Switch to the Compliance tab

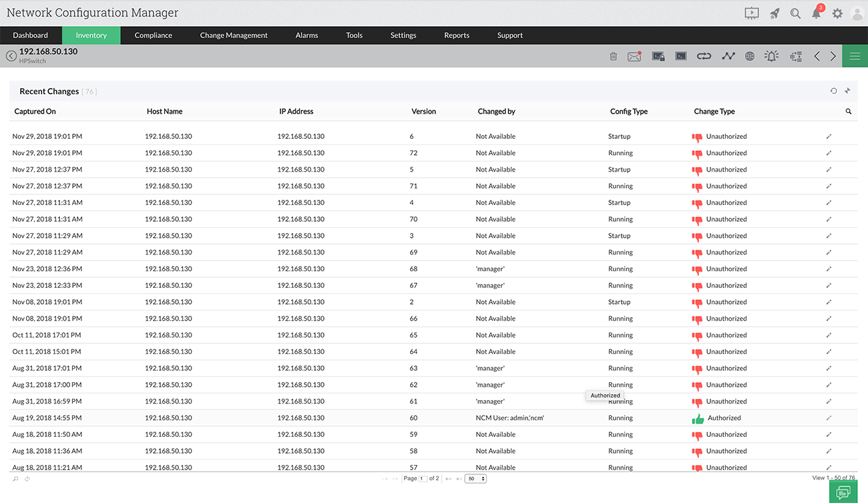tap(153, 35)
